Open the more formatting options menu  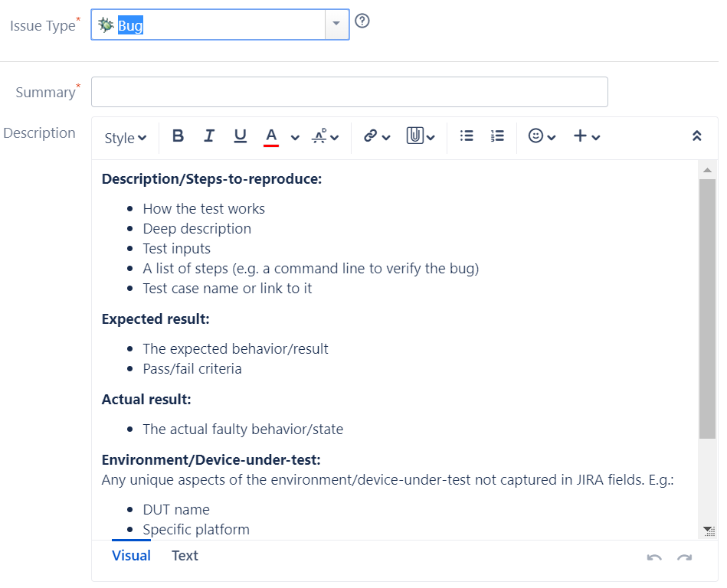(325, 136)
